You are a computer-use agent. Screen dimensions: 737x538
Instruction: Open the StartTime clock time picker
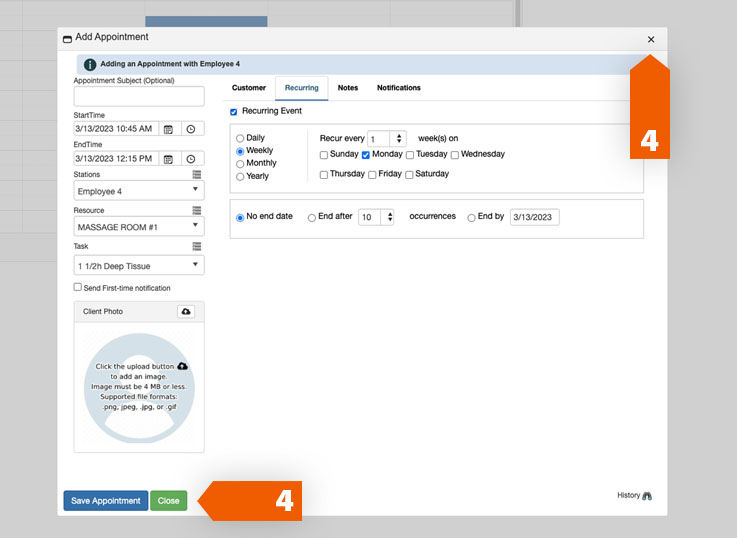(190, 129)
